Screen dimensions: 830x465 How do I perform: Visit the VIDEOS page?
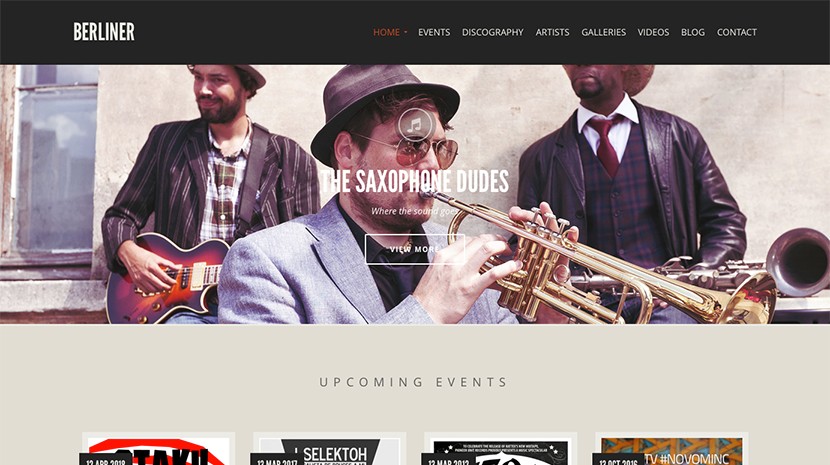(653, 32)
